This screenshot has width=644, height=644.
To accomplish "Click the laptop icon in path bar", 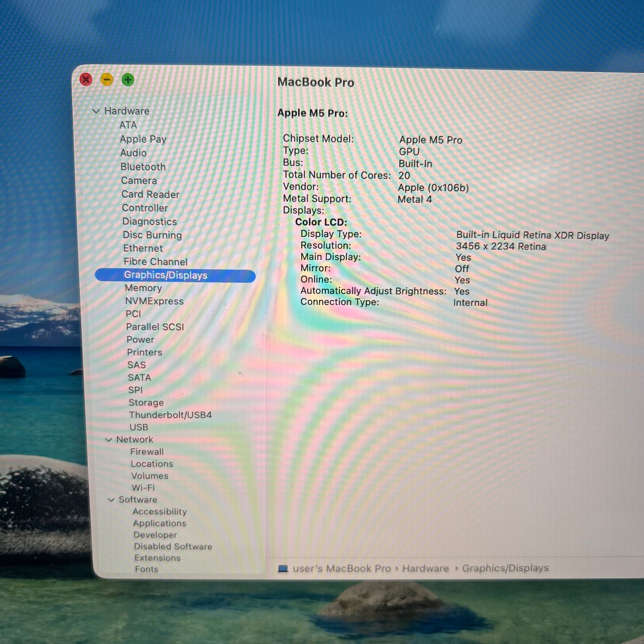I will pyautogui.click(x=283, y=569).
